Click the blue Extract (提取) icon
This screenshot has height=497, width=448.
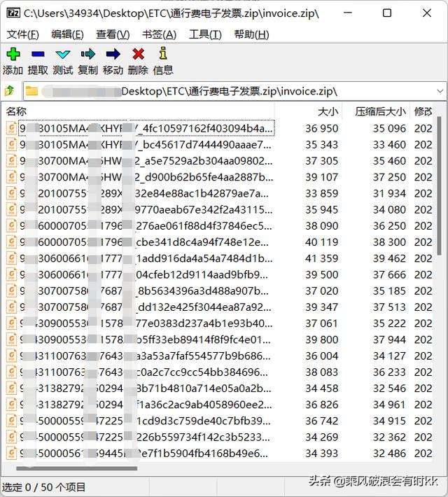tap(38, 54)
